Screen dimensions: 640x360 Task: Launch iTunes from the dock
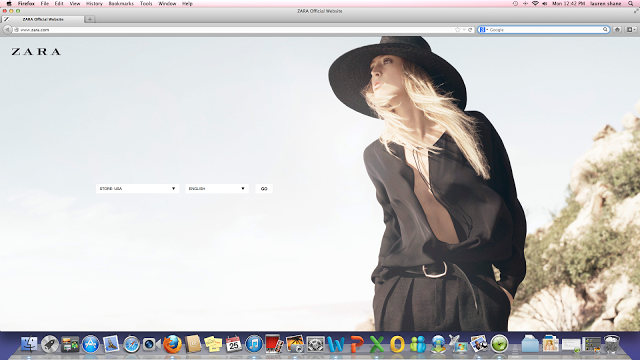pyautogui.click(x=254, y=344)
